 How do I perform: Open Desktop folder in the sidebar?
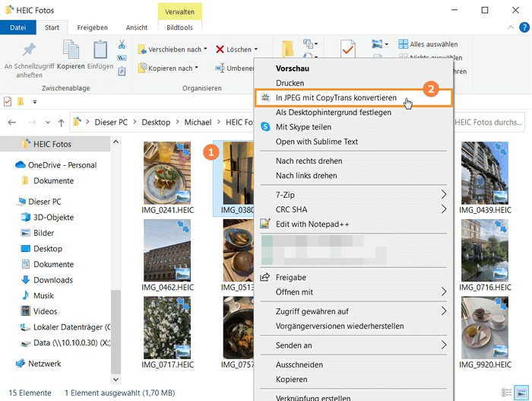[x=42, y=248]
